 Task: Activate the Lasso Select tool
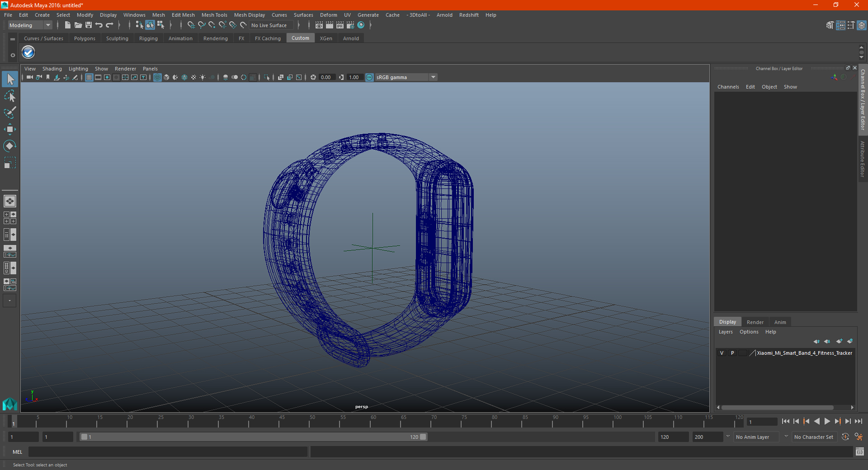click(x=9, y=96)
